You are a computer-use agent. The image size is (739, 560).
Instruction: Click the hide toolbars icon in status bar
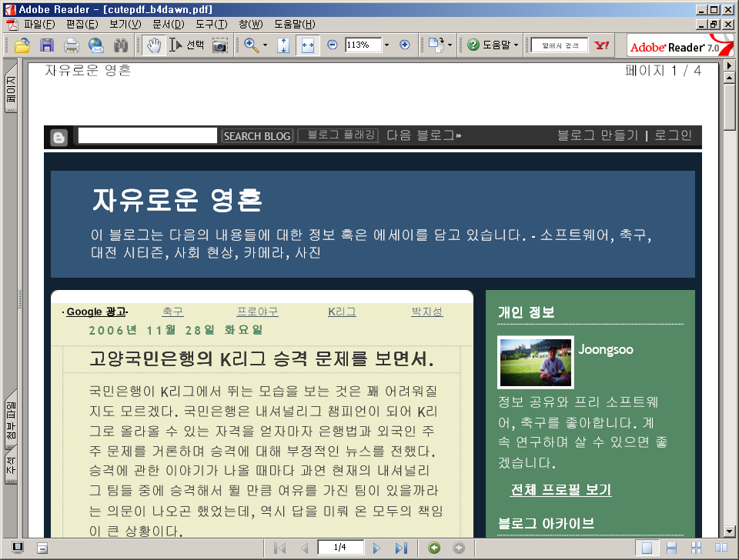(42, 548)
